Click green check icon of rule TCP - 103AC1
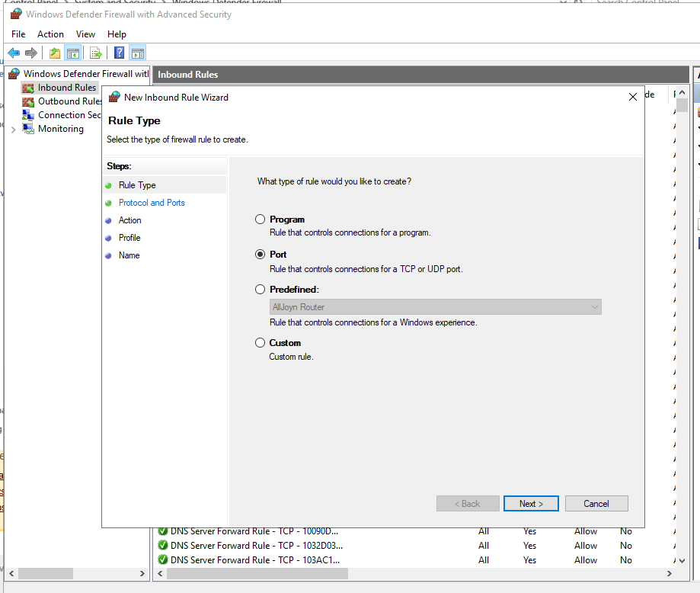The height and width of the screenshot is (593, 700). tap(163, 559)
